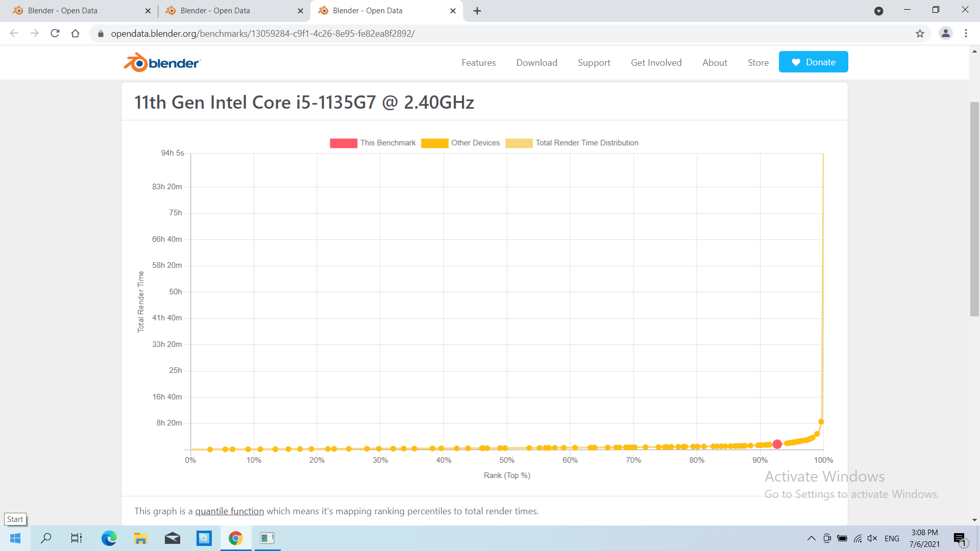This screenshot has width=980, height=551.
Task: Click the 94h 5s axis label
Action: click(x=173, y=153)
